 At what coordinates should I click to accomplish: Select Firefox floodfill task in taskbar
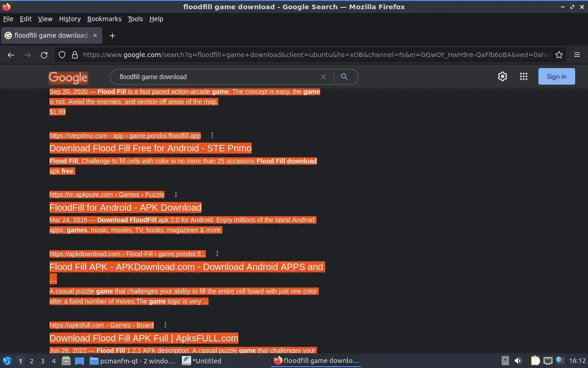tap(317, 361)
